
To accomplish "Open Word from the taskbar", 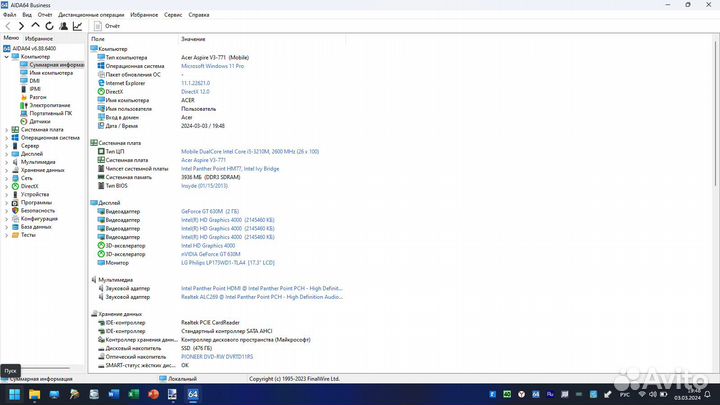I will pos(113,394).
